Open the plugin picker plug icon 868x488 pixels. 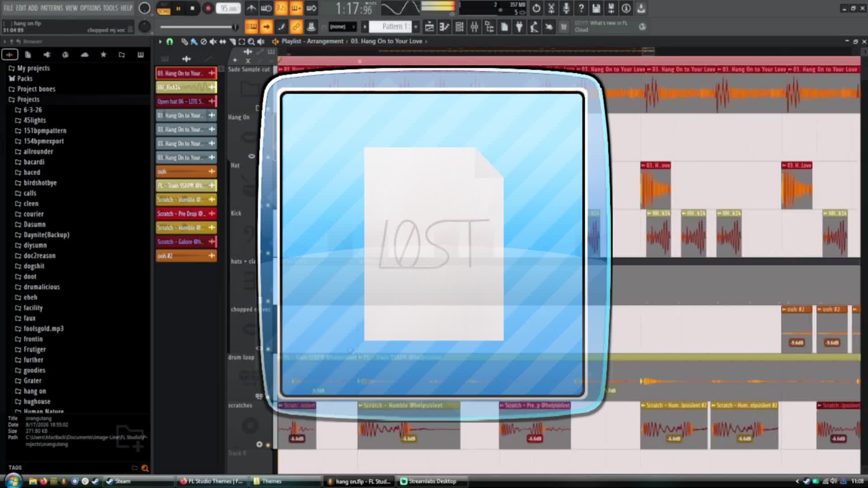click(x=519, y=27)
